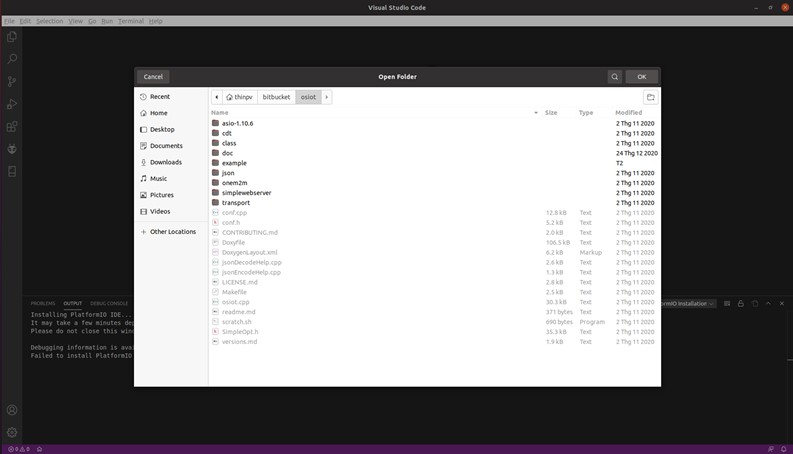Screen dimensions: 793x454
Task: Open the Help menu
Action: 156,21
